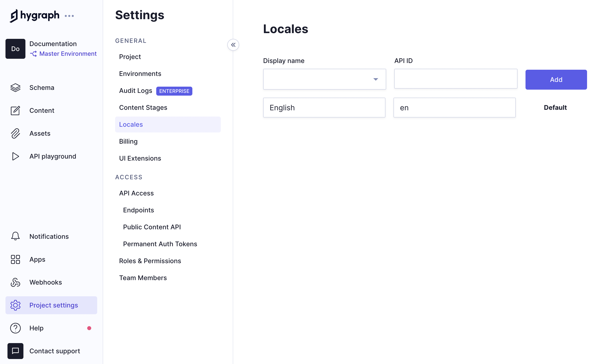Open Contact support chat icon
Image resolution: width=604 pixels, height=364 pixels.
[15, 351]
